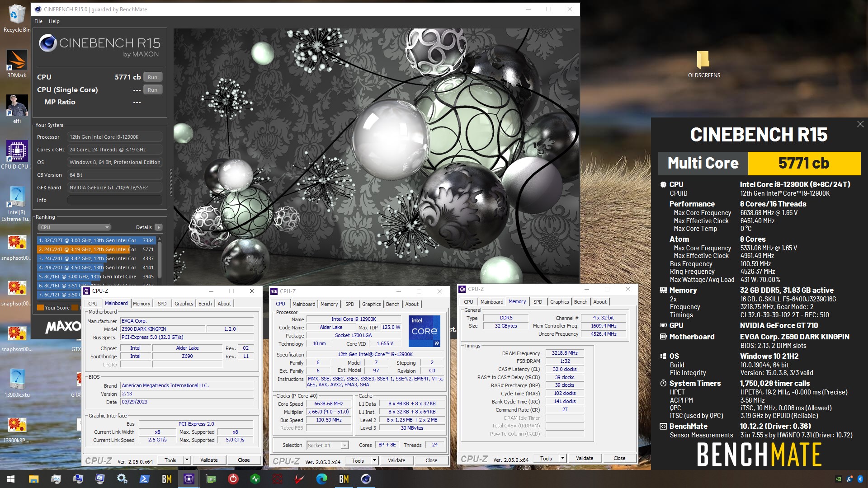This screenshot has height=488, width=868.
Task: Click the Intel Core i9 logo in CPU-Z
Action: [424, 331]
